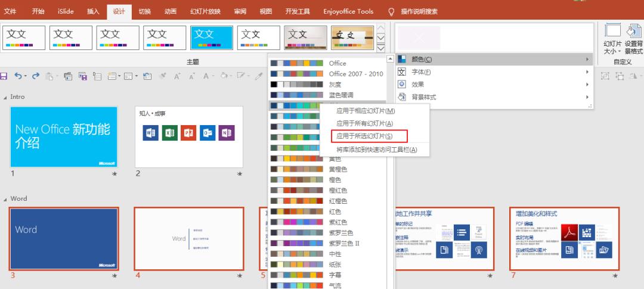
Task: Click the slide size icon (幻灯片大小)
Action: tap(613, 31)
